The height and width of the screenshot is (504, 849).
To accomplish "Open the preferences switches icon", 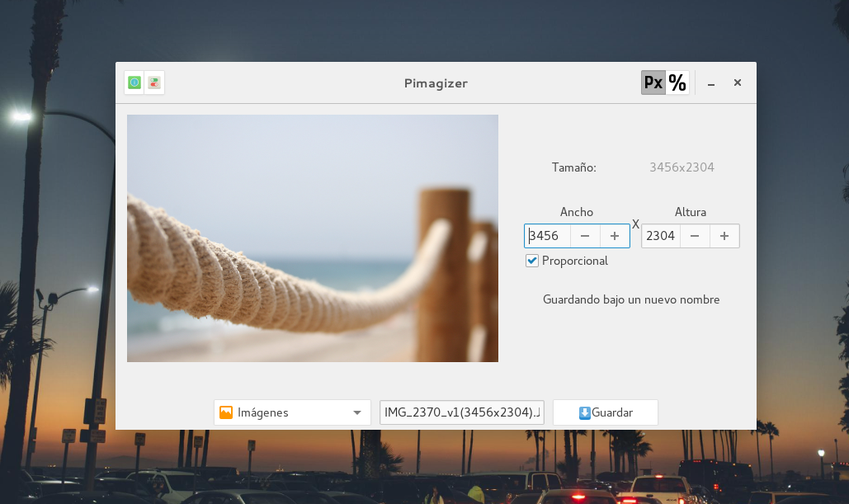I will point(154,82).
